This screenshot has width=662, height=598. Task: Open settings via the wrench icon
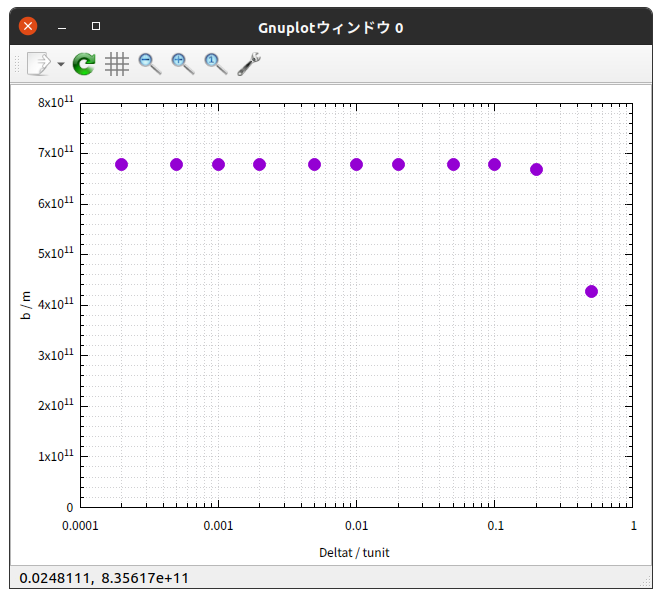[x=249, y=64]
